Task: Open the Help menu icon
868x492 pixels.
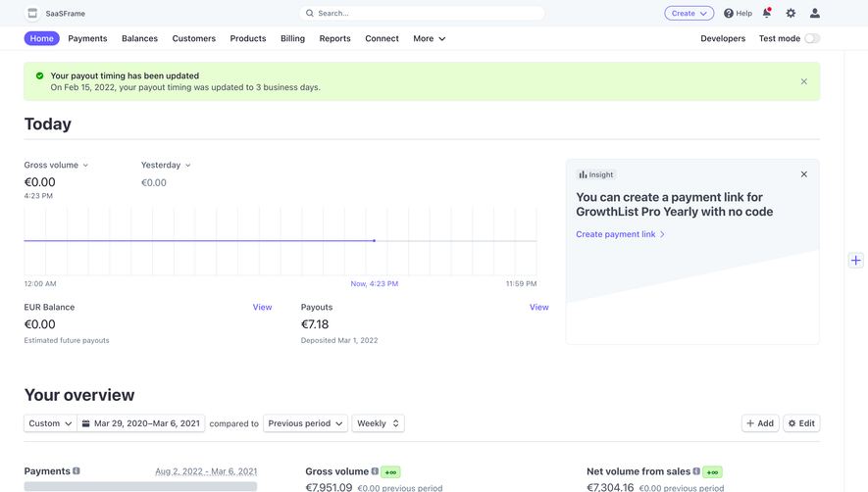Action: [x=729, y=14]
